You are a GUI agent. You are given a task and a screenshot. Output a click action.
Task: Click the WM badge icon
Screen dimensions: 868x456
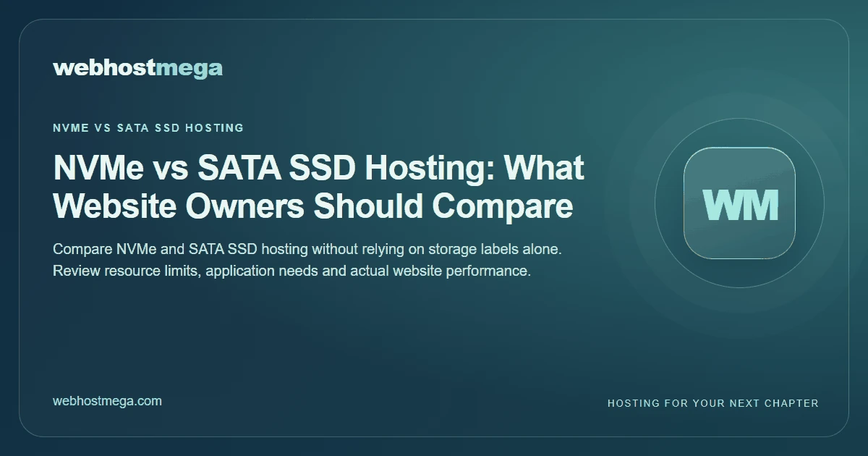(739, 203)
